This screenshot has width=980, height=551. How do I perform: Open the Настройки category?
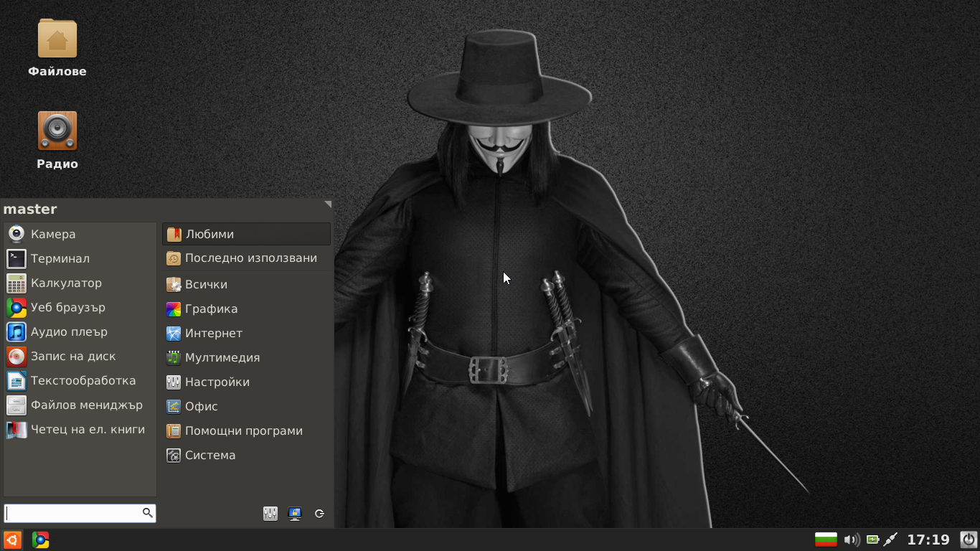pos(246,382)
